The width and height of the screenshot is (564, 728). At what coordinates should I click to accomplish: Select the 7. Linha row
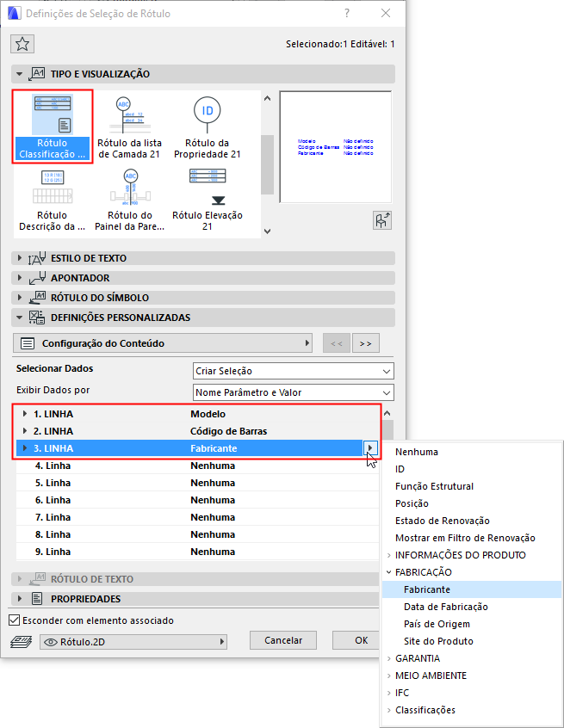pos(197,517)
